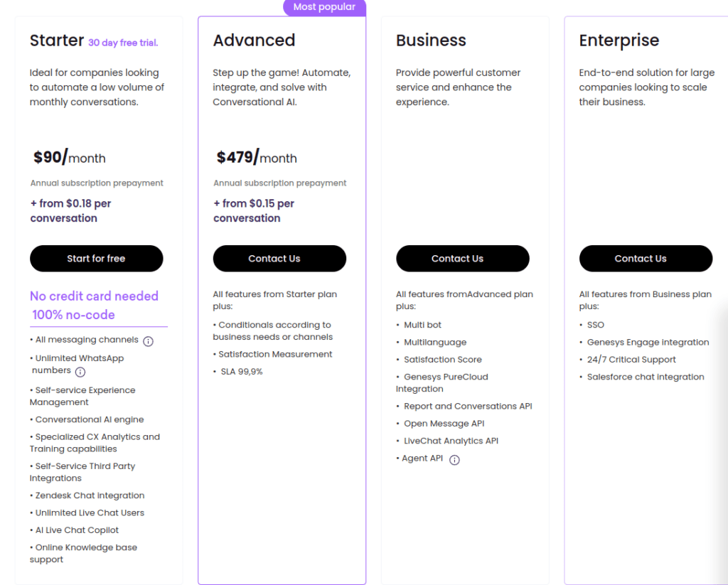Click the $90/month price
728x585 pixels.
click(x=70, y=157)
